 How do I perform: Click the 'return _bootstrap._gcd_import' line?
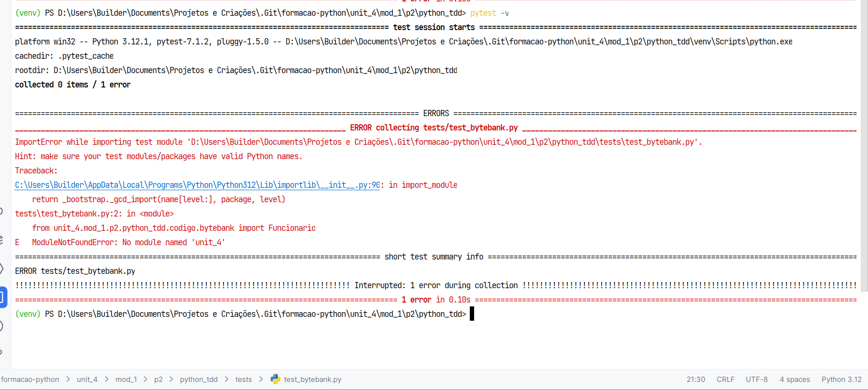coord(159,199)
